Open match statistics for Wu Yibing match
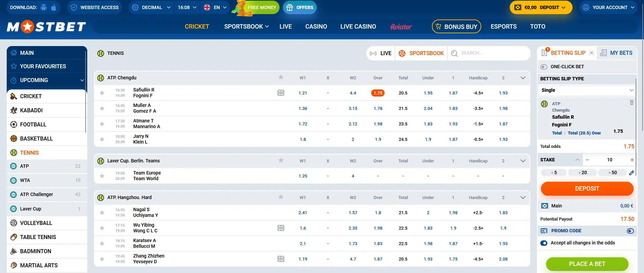Screen dimensions: 644x273 click(281, 228)
